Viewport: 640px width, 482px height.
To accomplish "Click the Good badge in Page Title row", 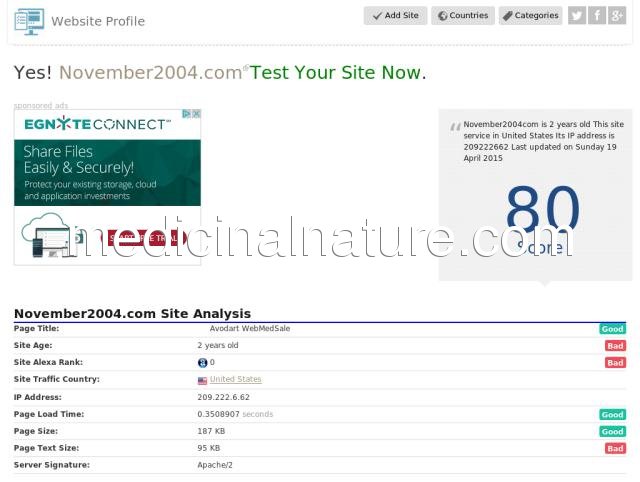I will 612,329.
